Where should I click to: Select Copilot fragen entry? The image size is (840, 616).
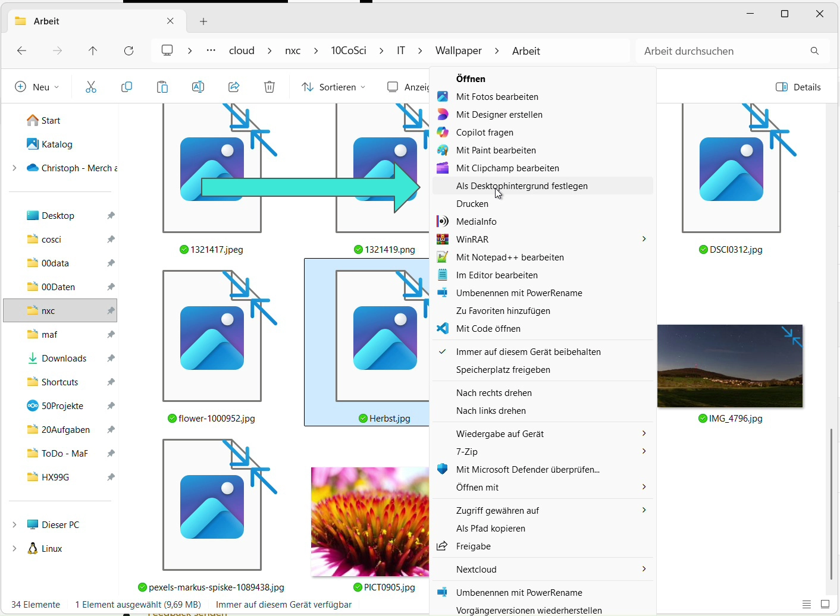543,132
